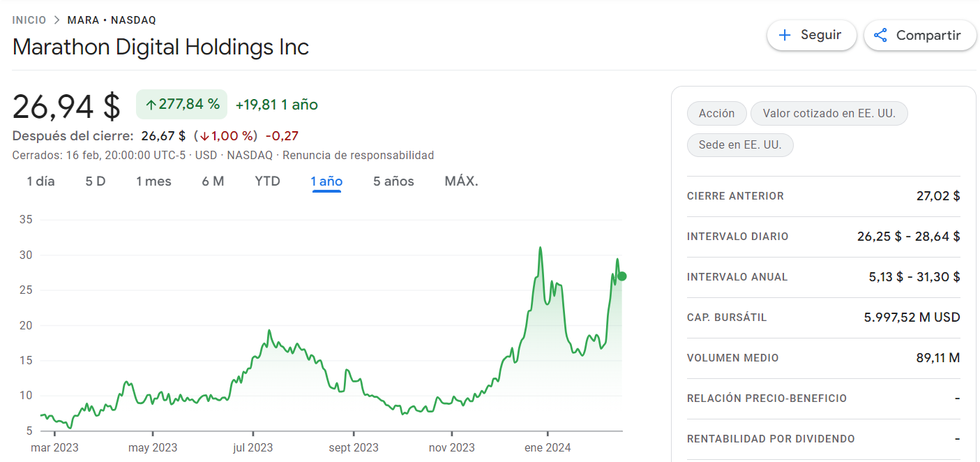This screenshot has height=462, width=980.
Task: Click the Valor cotizado en EE. UU. chip
Action: (x=829, y=113)
